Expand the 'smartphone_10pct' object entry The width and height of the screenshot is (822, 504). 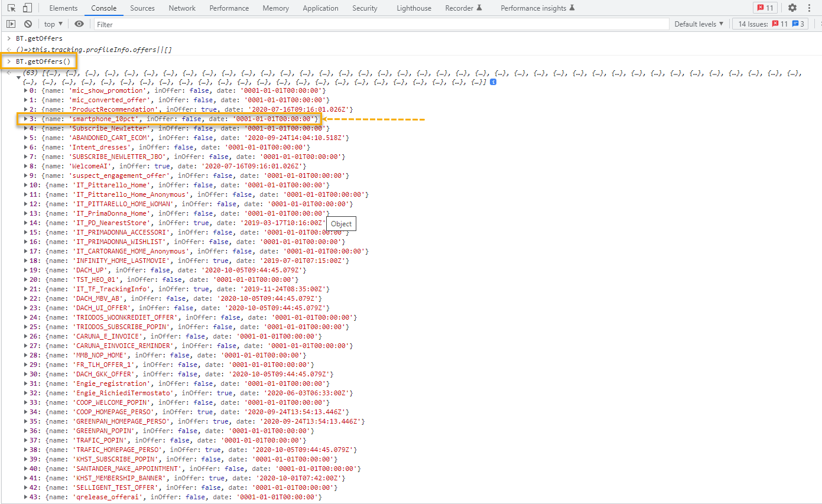coord(25,119)
